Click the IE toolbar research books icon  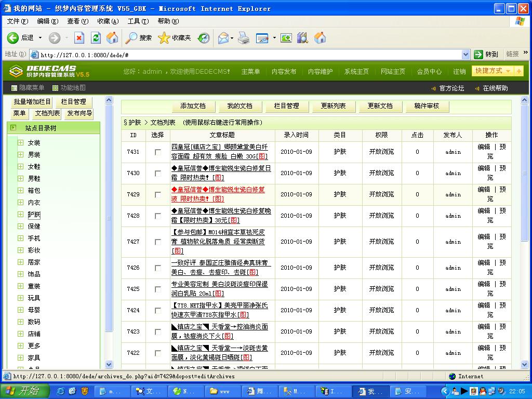point(302,37)
